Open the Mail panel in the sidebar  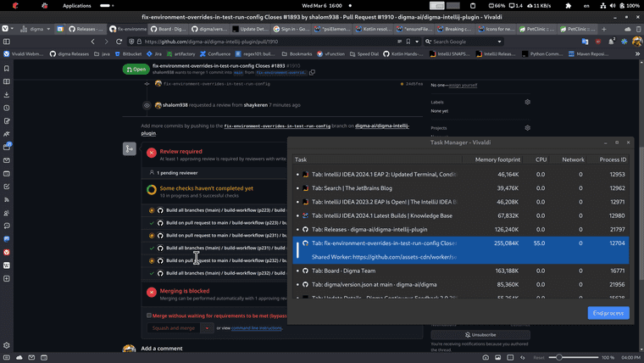pos(7,160)
